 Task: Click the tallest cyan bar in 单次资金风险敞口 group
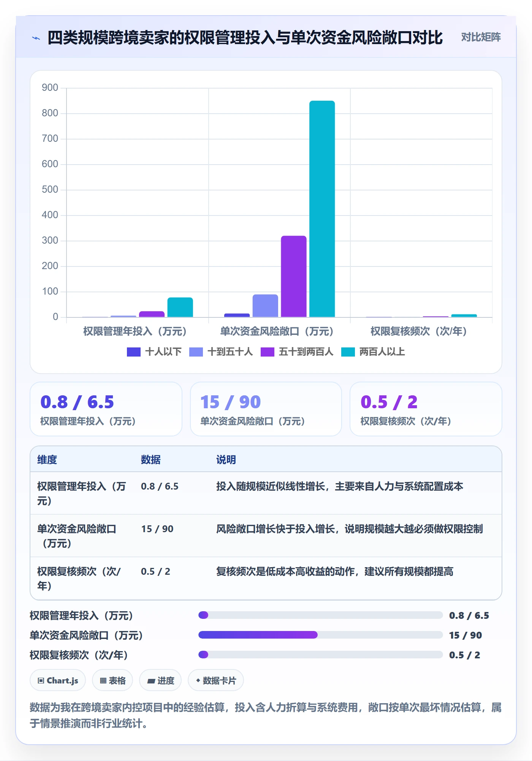click(x=322, y=209)
